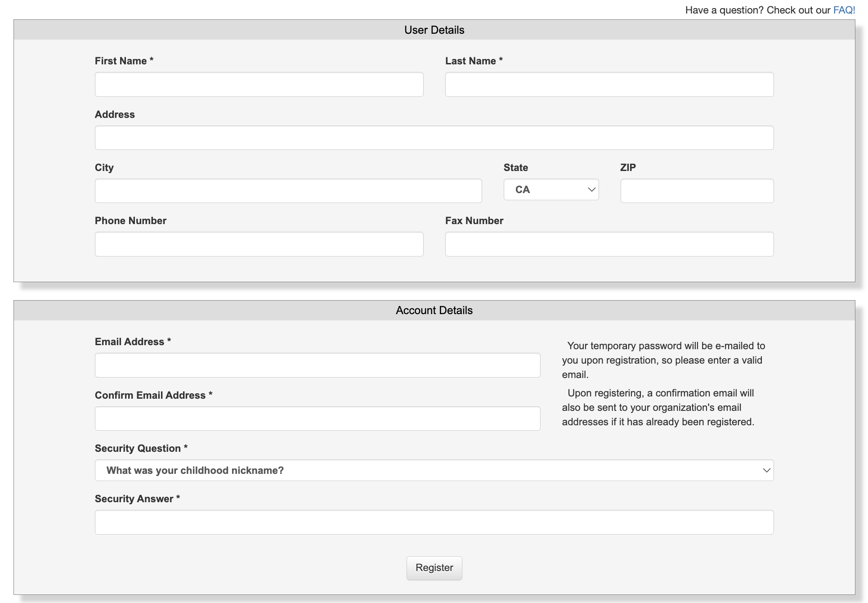Click the User Details section header

pyautogui.click(x=434, y=30)
